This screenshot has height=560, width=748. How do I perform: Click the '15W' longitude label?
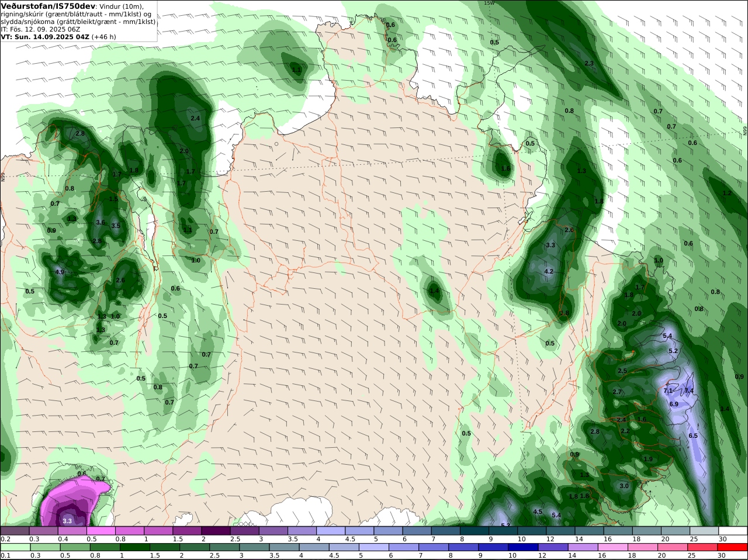pos(489,3)
